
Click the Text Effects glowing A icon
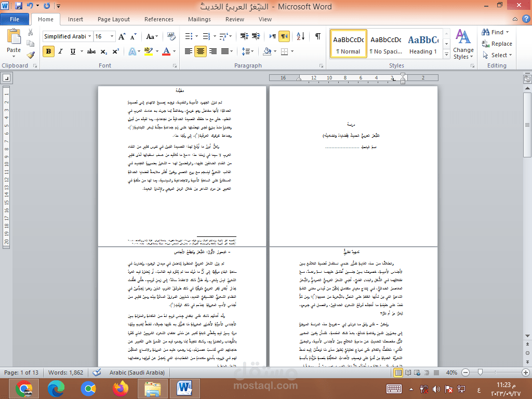132,51
